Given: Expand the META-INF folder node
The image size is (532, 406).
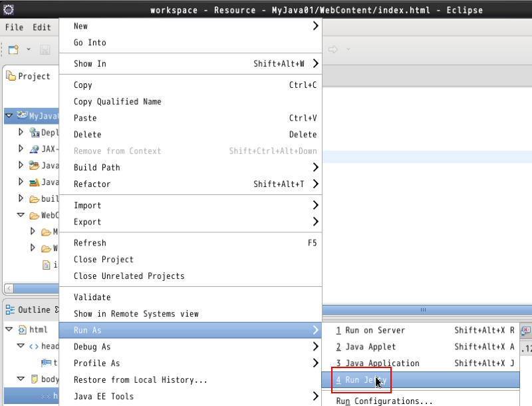Looking at the screenshot, I should coord(33,231).
